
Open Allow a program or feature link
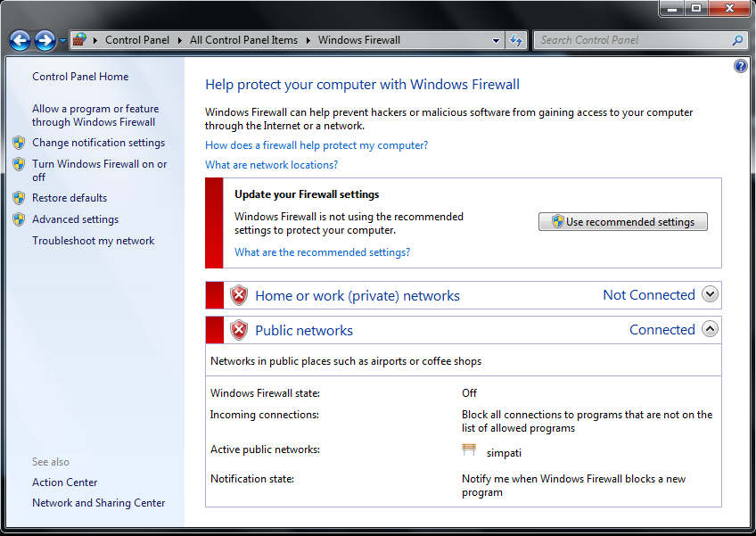click(95, 115)
